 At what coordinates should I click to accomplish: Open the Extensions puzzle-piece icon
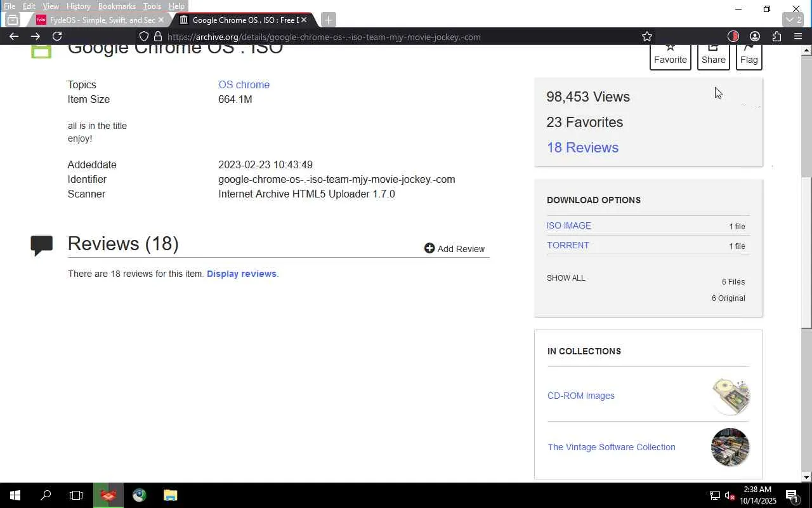pyautogui.click(x=776, y=36)
